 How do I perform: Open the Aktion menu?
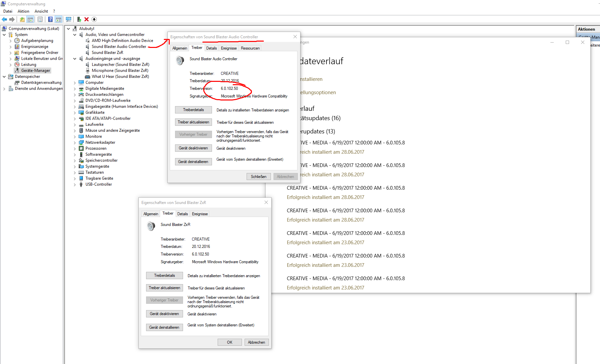[23, 11]
